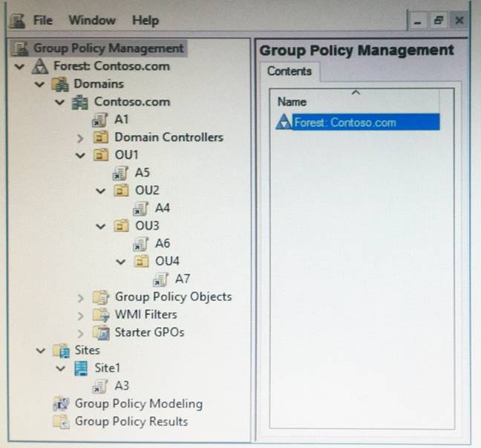This screenshot has width=481, height=448.
Task: Click the A7 GPO link icon
Action: pyautogui.click(x=160, y=279)
